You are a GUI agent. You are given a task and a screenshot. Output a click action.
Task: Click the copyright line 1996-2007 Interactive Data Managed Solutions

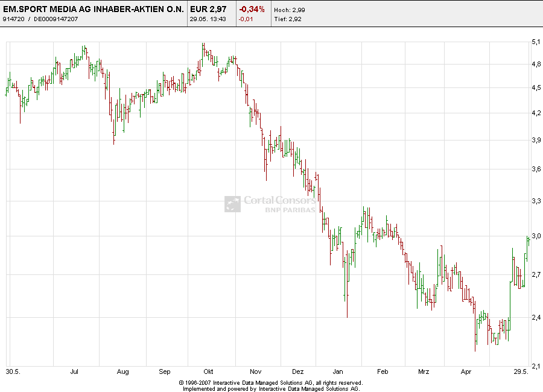[x=271, y=382]
